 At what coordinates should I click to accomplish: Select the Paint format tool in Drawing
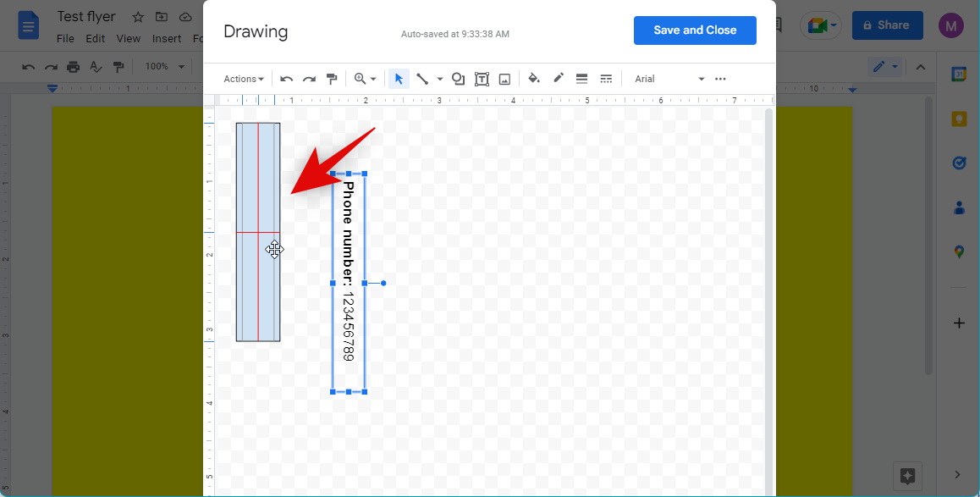pos(332,79)
